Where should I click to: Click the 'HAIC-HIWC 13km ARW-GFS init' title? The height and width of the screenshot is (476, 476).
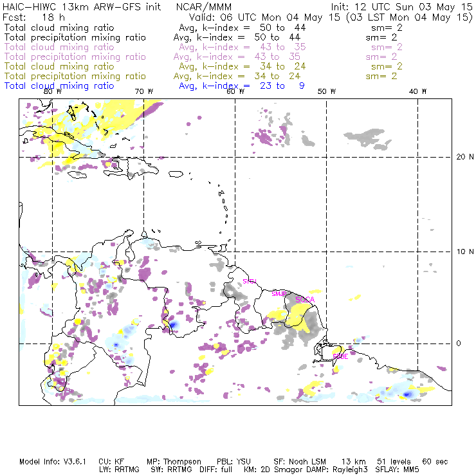point(82,6)
